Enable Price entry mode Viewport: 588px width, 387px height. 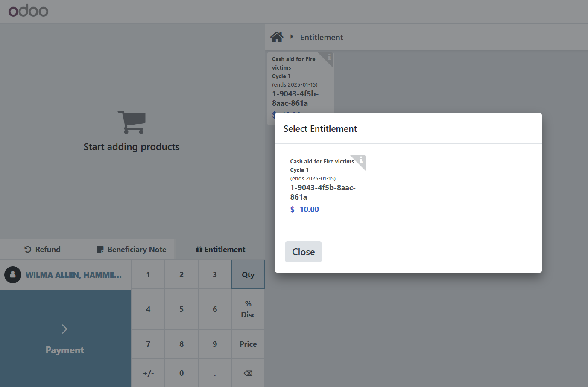click(x=248, y=344)
